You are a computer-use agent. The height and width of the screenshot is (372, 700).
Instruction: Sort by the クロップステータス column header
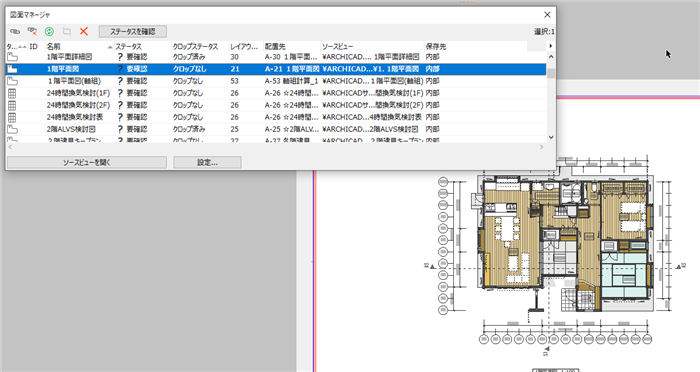[x=200, y=46]
